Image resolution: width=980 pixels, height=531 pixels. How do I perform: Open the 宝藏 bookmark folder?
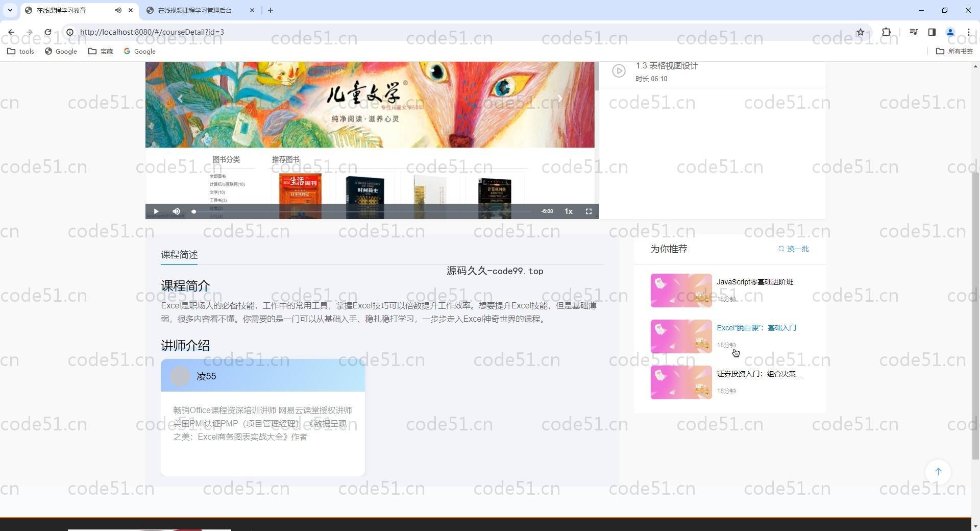pos(101,52)
